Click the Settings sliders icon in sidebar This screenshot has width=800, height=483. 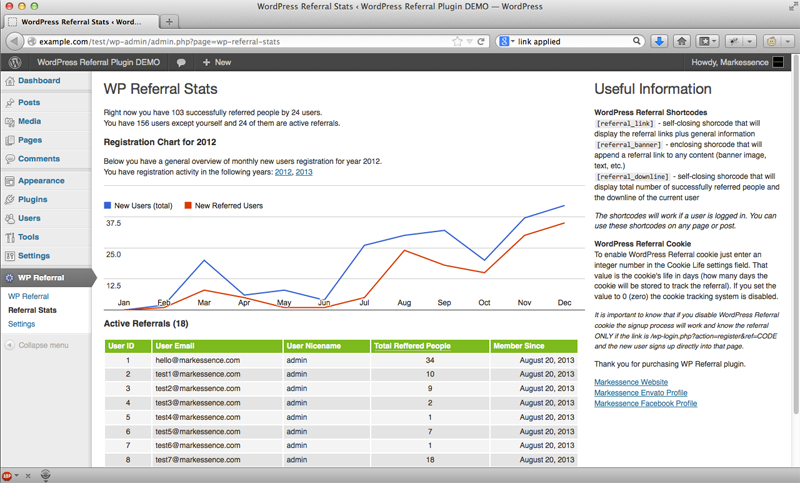point(10,256)
